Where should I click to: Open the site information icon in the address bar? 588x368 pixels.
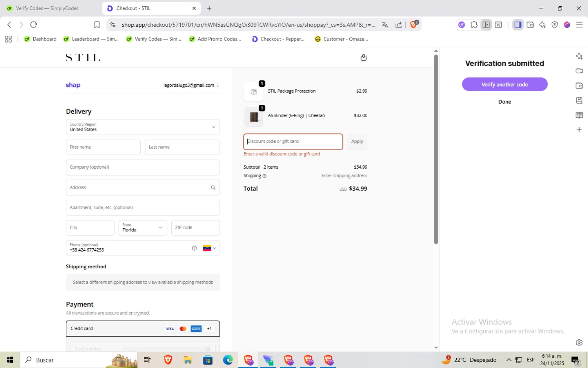tap(113, 25)
